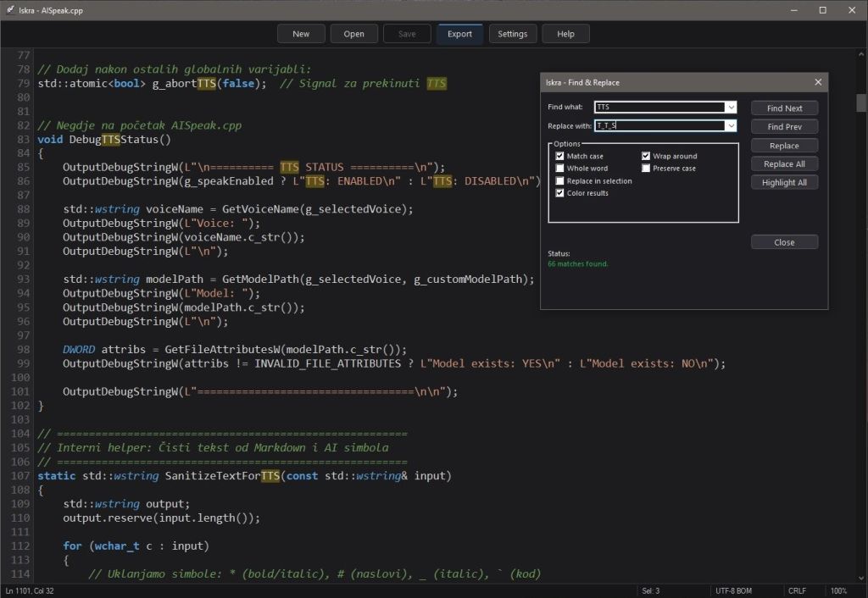This screenshot has height=598, width=868.
Task: Click the Export toolbar button
Action: coord(459,34)
